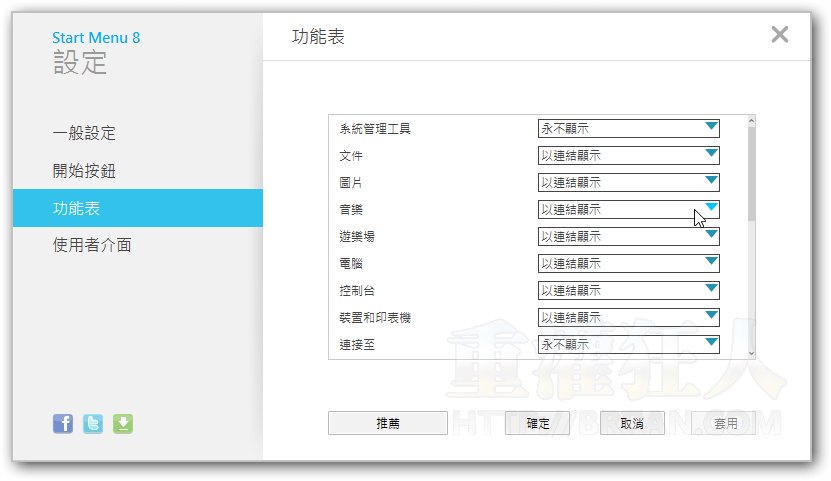Open the 開始按鈕 settings section
831x481 pixels.
[x=85, y=171]
